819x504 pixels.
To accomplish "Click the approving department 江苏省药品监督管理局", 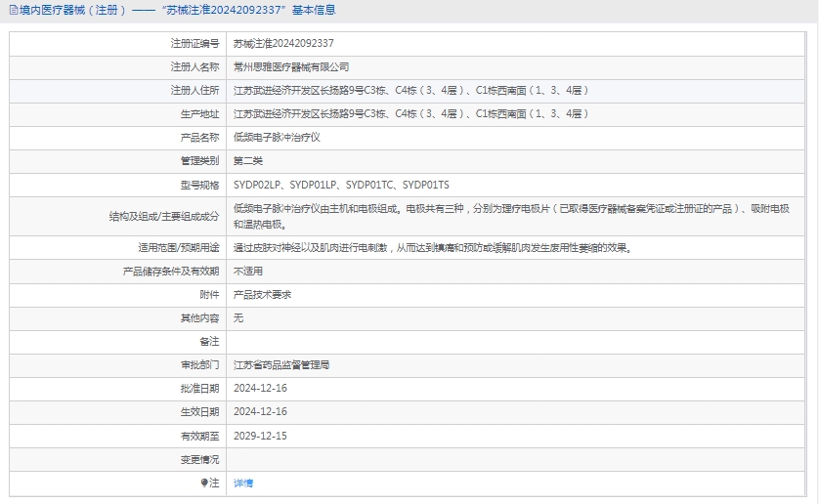I will click(281, 365).
